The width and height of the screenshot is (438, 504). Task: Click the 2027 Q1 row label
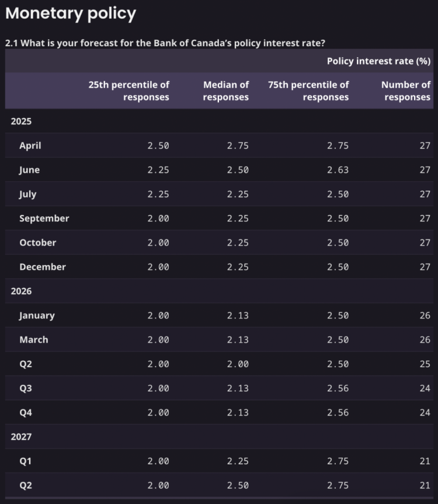tap(26, 461)
